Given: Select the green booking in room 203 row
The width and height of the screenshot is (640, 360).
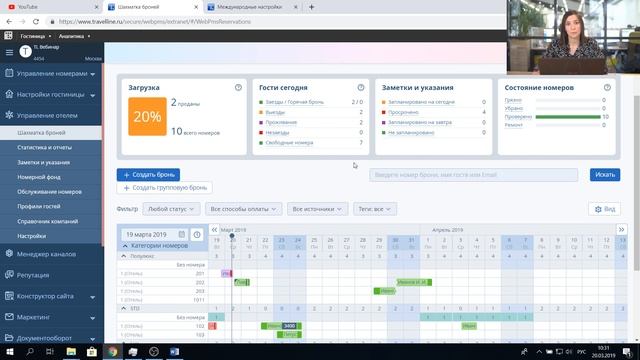Looking at the screenshot, I should pyautogui.click(x=384, y=291).
